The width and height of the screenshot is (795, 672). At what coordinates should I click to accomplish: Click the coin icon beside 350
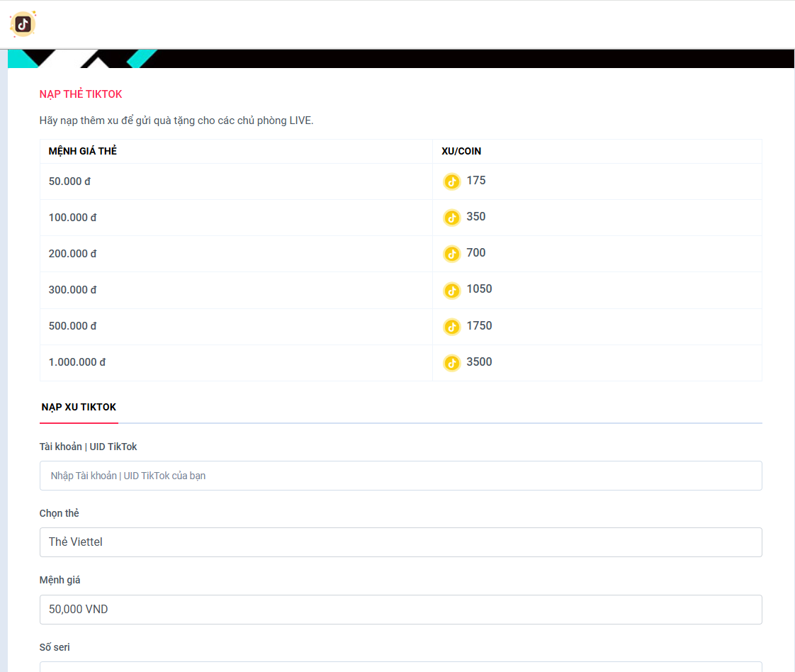pos(452,218)
